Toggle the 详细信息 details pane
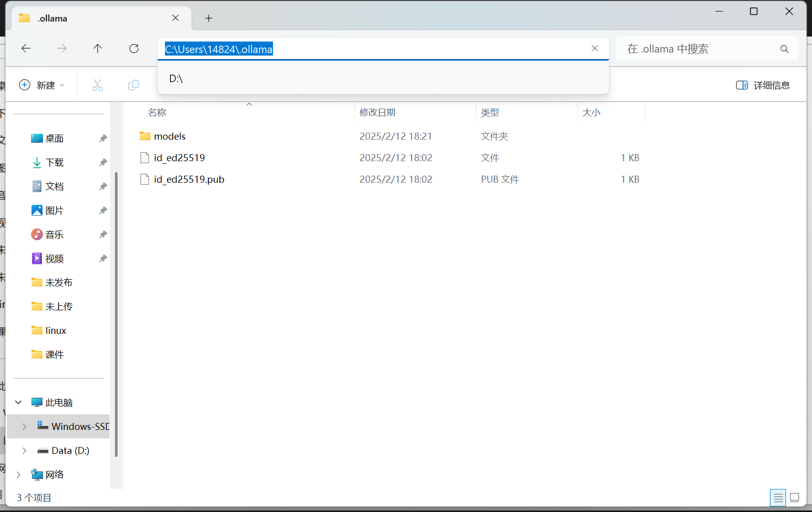Screen dimensions: 812x512 pos(763,85)
